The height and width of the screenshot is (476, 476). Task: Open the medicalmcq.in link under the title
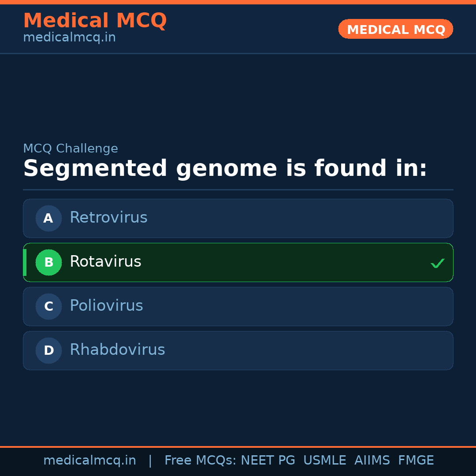69,38
